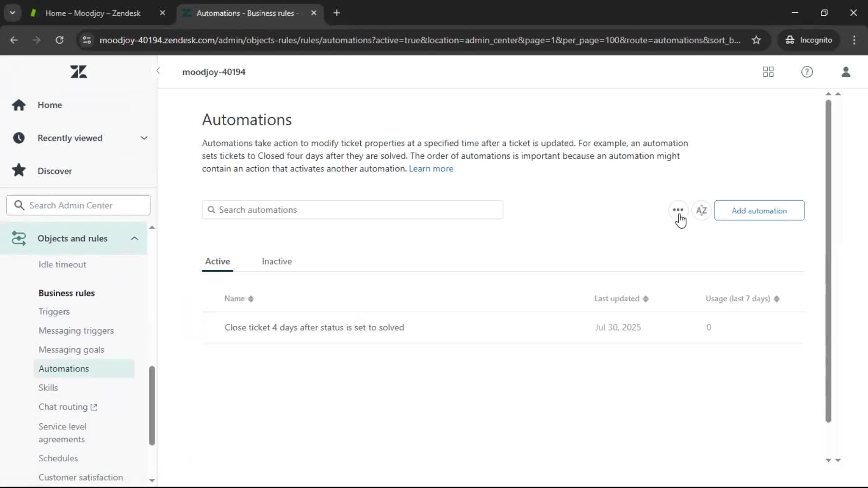The image size is (868, 488).
Task: Click the Home house icon
Action: pyautogui.click(x=19, y=105)
